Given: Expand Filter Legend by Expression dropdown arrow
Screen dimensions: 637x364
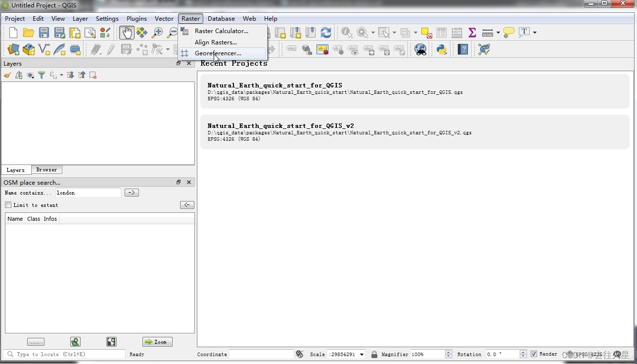Looking at the screenshot, I should pyautogui.click(x=61, y=75).
